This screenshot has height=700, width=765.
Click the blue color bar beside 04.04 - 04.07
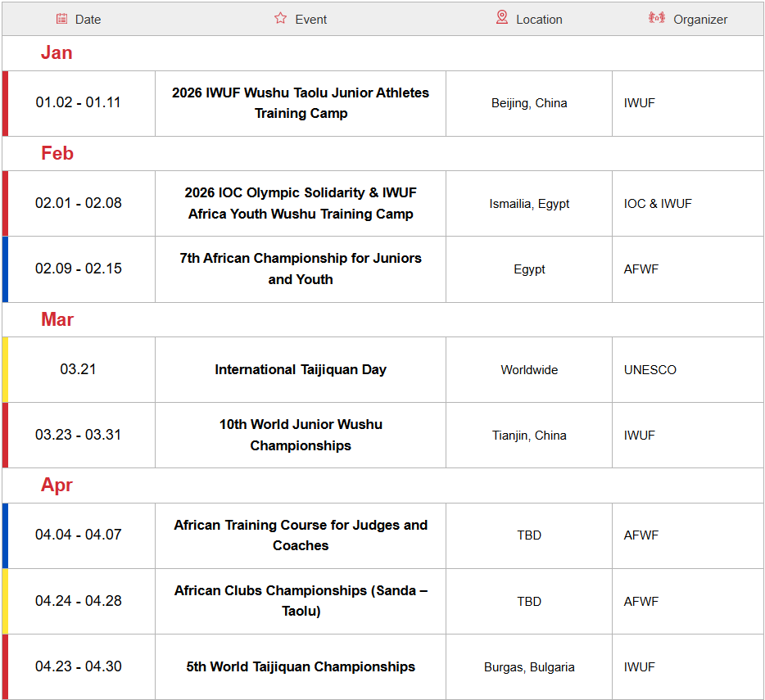click(x=5, y=535)
